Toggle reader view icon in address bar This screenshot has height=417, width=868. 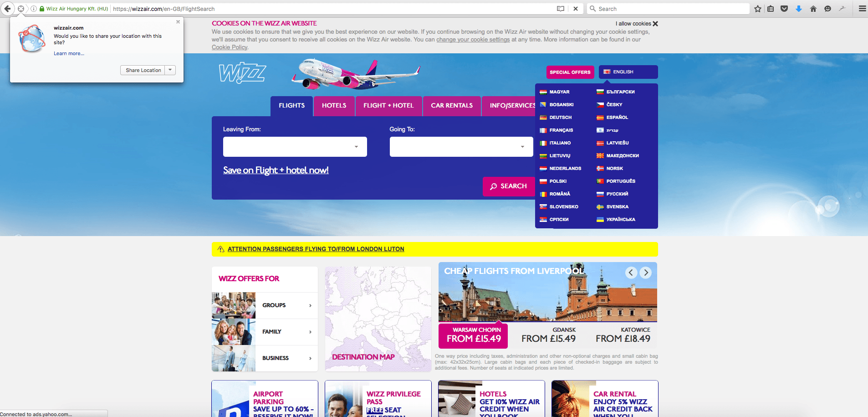[x=561, y=9]
